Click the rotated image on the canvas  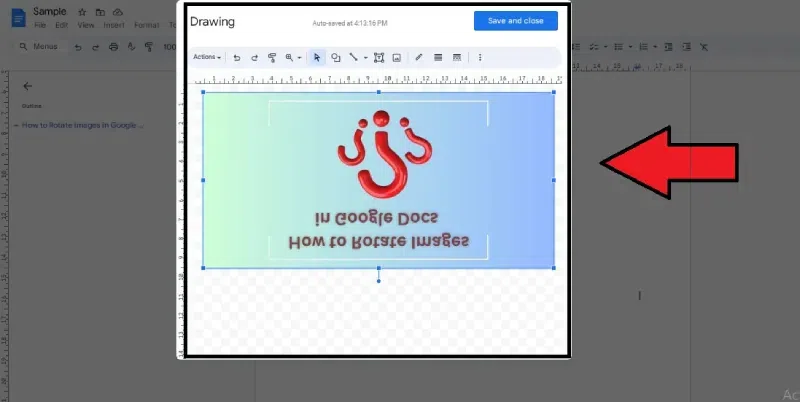point(379,180)
